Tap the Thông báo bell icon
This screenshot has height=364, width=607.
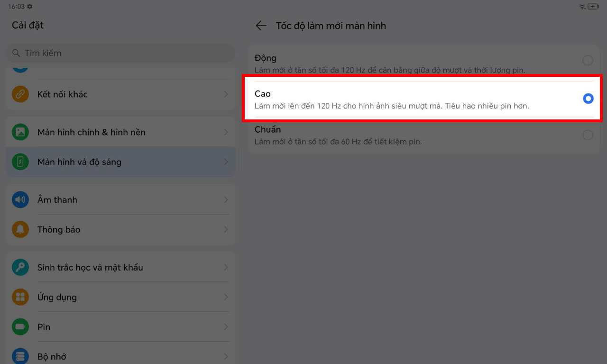coord(20,229)
